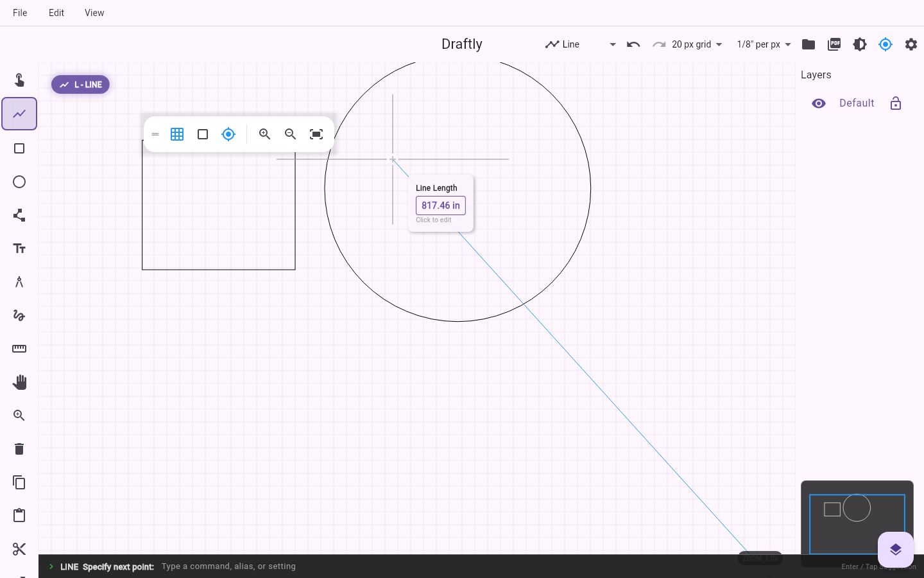Screen dimensions: 924x578
Task: Toggle snap target in top toolbar
Action: [x=886, y=44]
